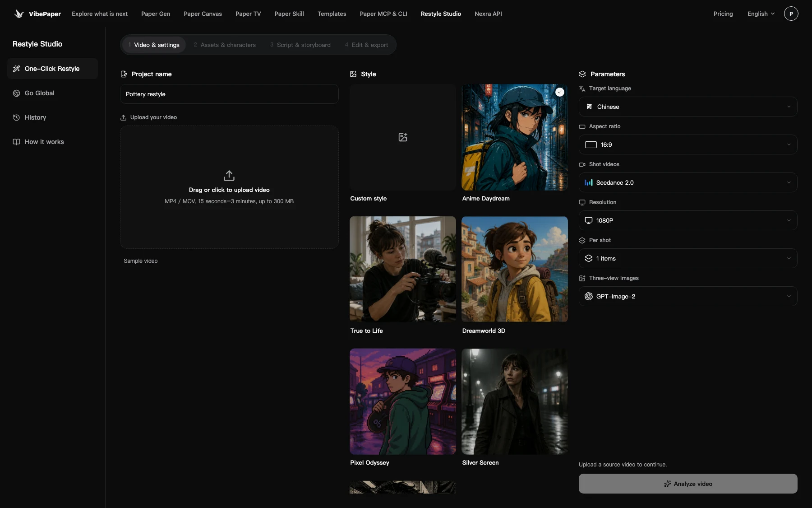Expand the Resolution 1080P dropdown
The width and height of the screenshot is (812, 508).
688,220
